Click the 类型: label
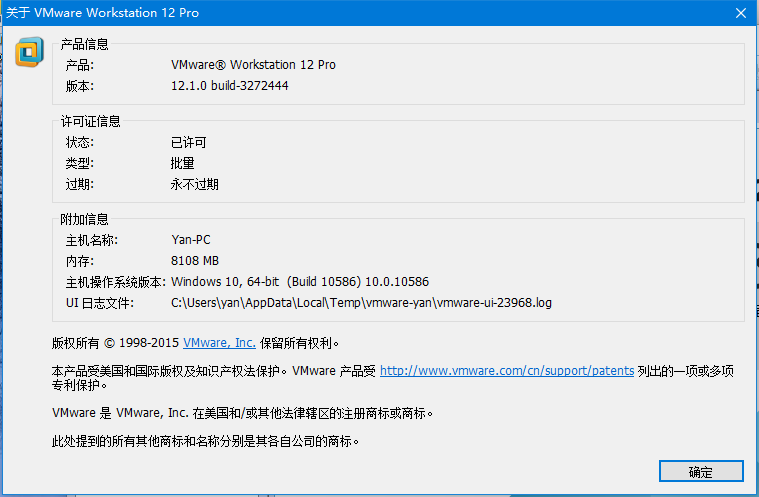This screenshot has height=497, width=759. 80,163
